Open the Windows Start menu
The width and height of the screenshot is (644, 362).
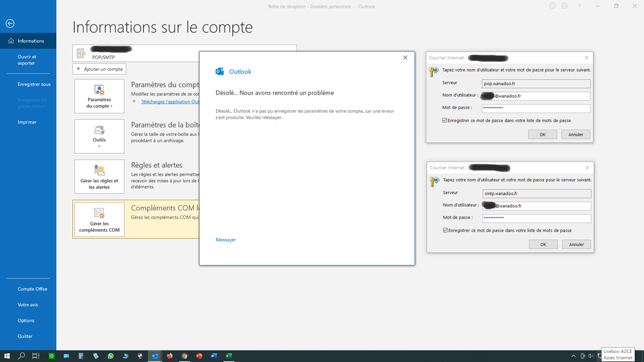click(7, 356)
